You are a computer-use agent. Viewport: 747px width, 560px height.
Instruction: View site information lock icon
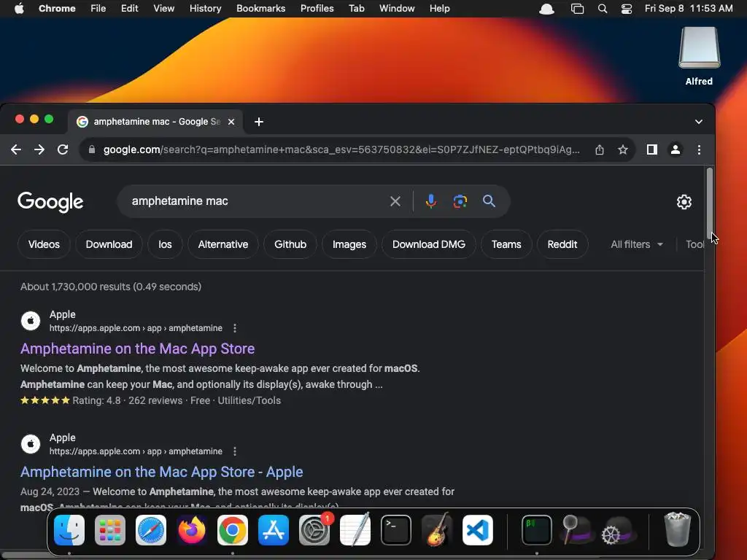pos(91,149)
